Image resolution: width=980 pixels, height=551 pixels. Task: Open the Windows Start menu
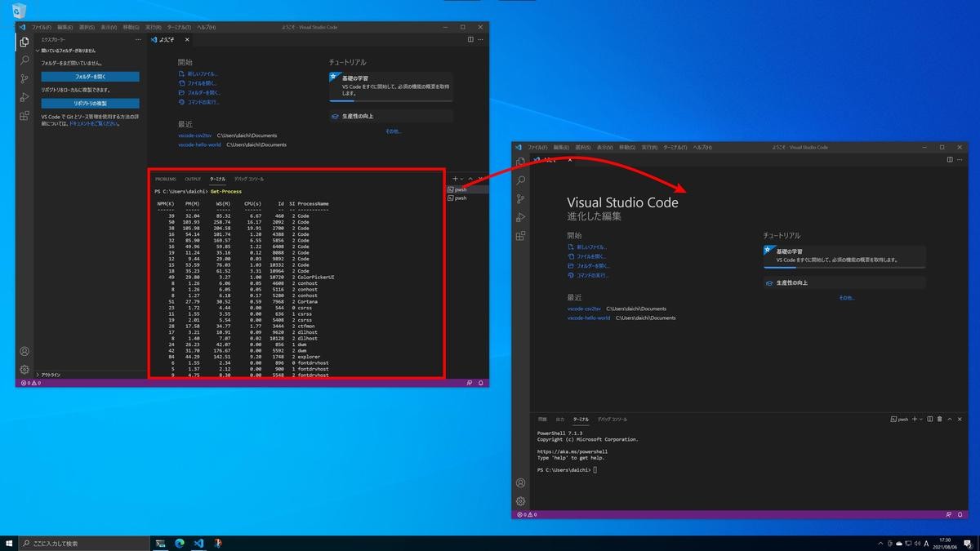(x=9, y=543)
